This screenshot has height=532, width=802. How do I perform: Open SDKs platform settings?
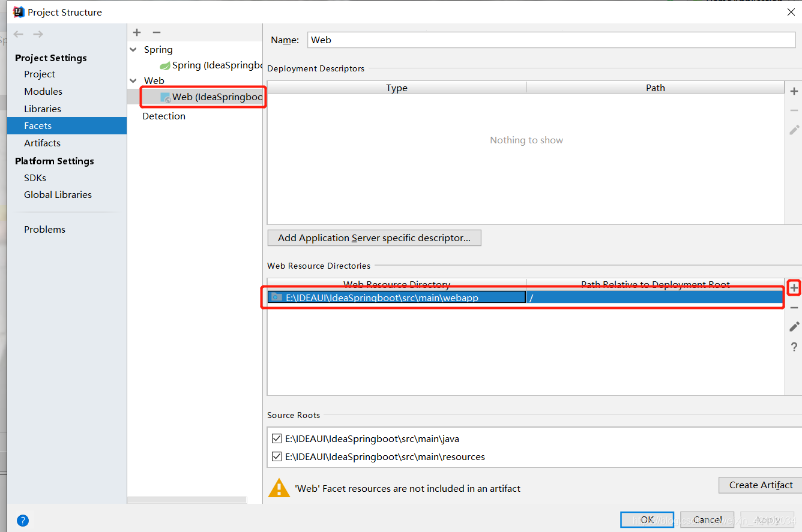point(35,178)
